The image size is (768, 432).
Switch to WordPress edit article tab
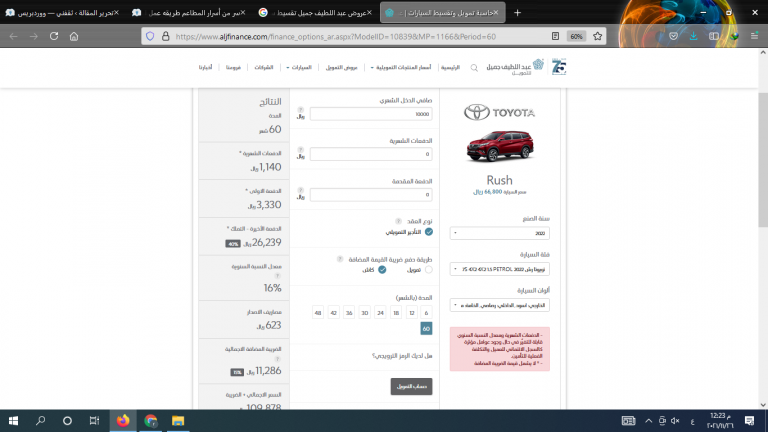(x=62, y=13)
